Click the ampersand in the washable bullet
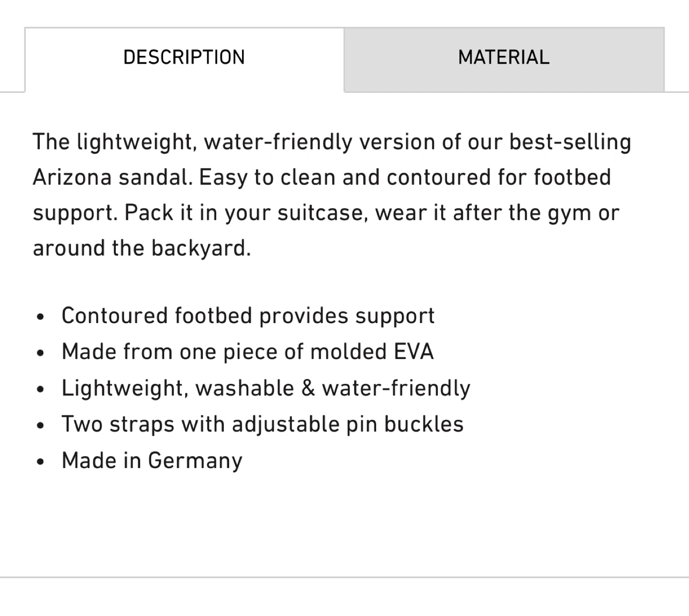Screen dimensions: 689x616 308,388
